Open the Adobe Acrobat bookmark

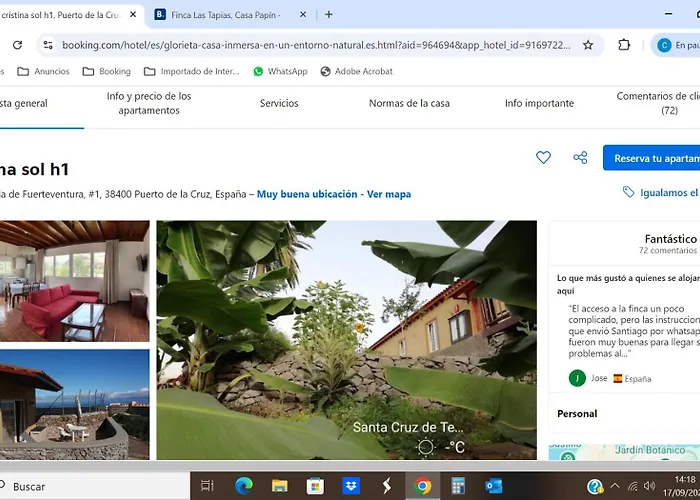tap(356, 72)
